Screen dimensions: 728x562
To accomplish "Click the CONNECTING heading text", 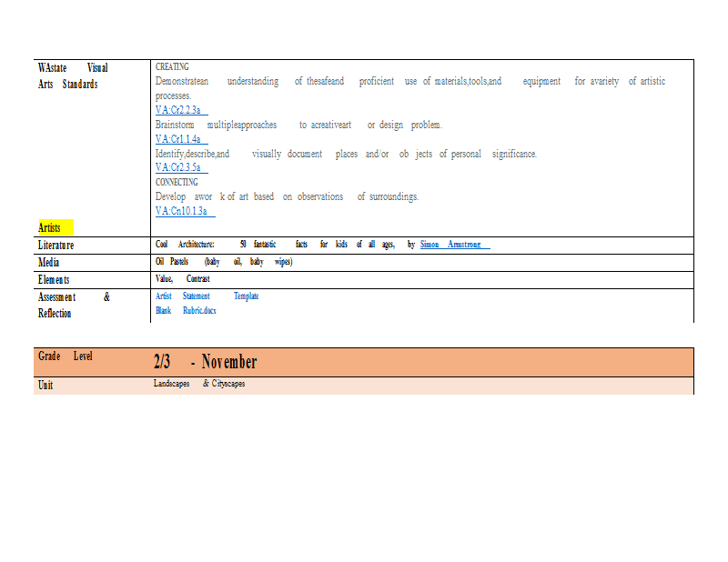I will (x=177, y=182).
